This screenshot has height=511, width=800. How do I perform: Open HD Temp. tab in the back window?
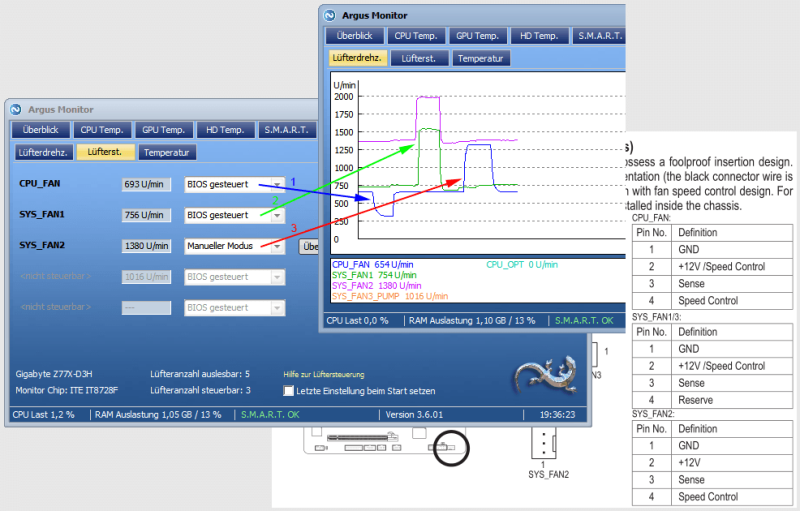pos(225,130)
